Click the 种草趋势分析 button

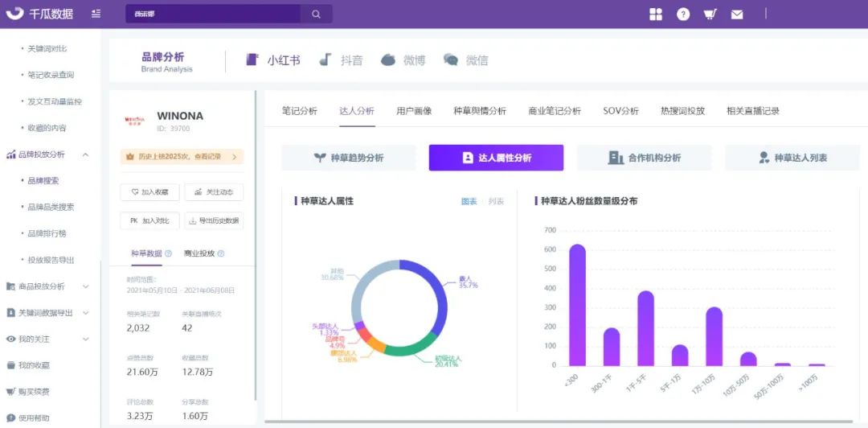(349, 158)
